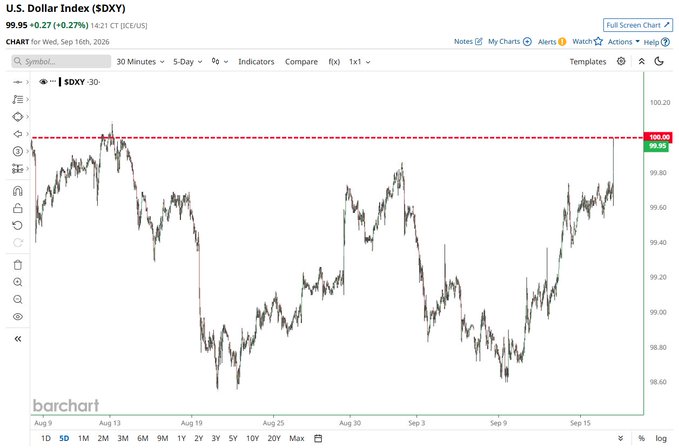The height and width of the screenshot is (448, 679).
Task: Select the 1M range
Action: coord(84,438)
